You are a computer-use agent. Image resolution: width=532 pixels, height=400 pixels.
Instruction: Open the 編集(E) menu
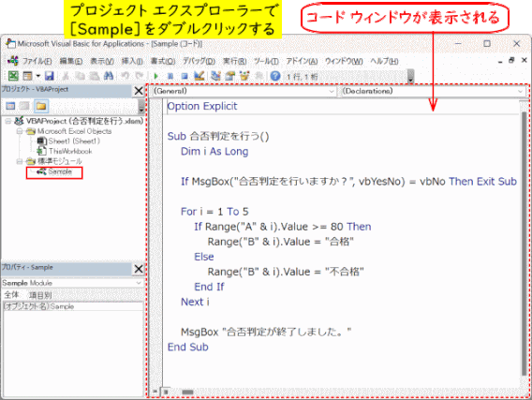pyautogui.click(x=71, y=61)
